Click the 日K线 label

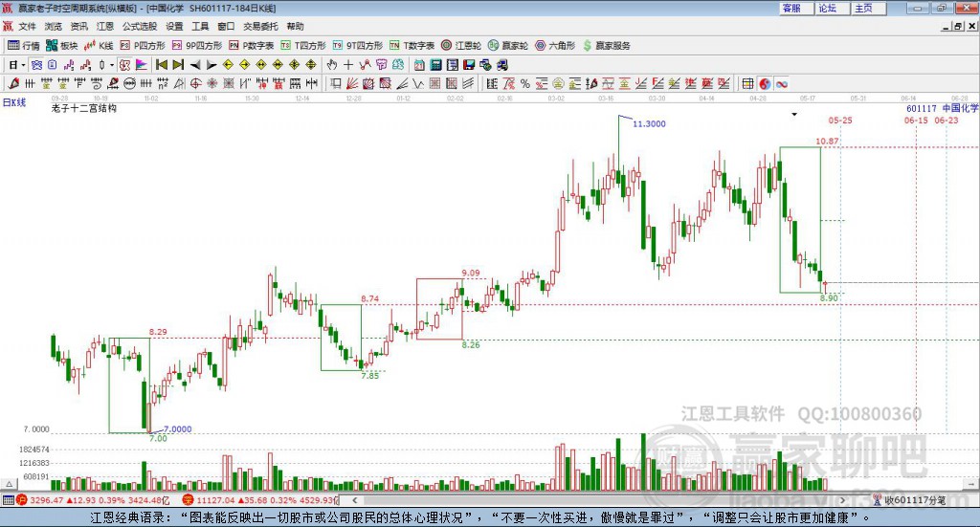[x=13, y=102]
